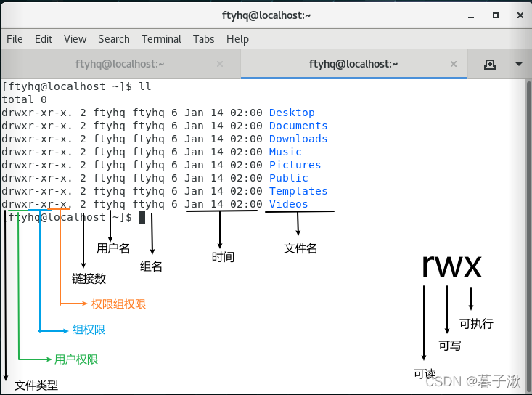Open the File menu
532x395 pixels.
pos(15,39)
